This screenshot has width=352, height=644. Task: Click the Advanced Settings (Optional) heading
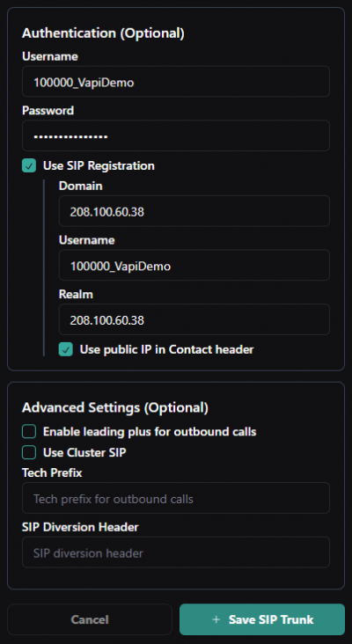tap(115, 408)
